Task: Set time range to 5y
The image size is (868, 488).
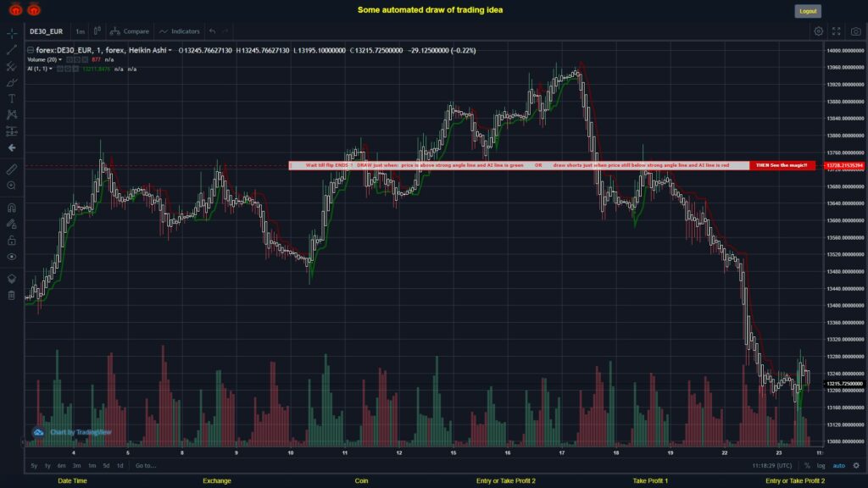Action: pos(34,466)
